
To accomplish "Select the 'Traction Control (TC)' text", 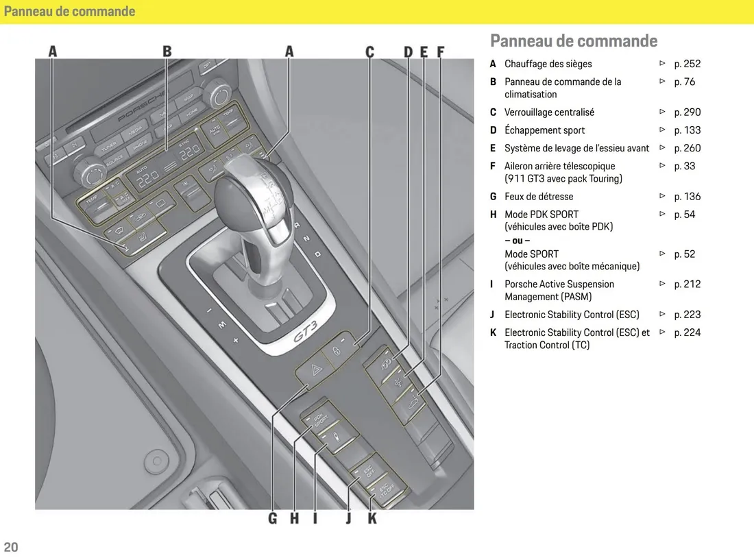I will click(547, 345).
